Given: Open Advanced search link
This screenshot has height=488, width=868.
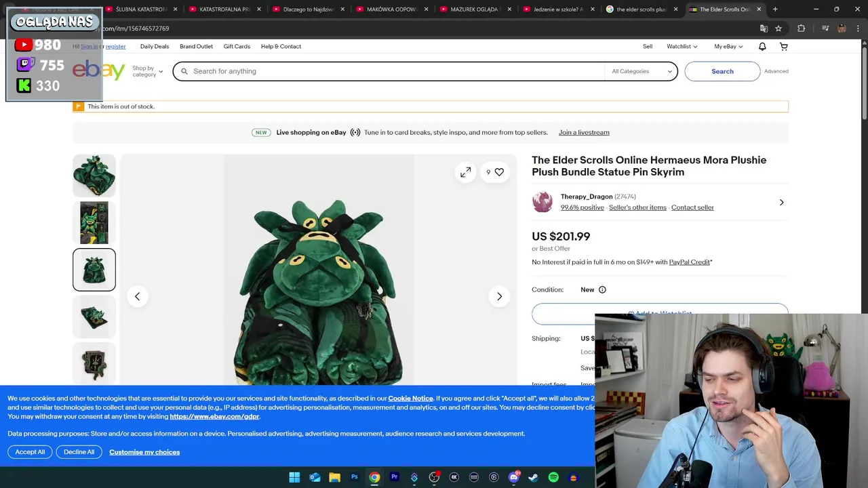Looking at the screenshot, I should click(776, 71).
